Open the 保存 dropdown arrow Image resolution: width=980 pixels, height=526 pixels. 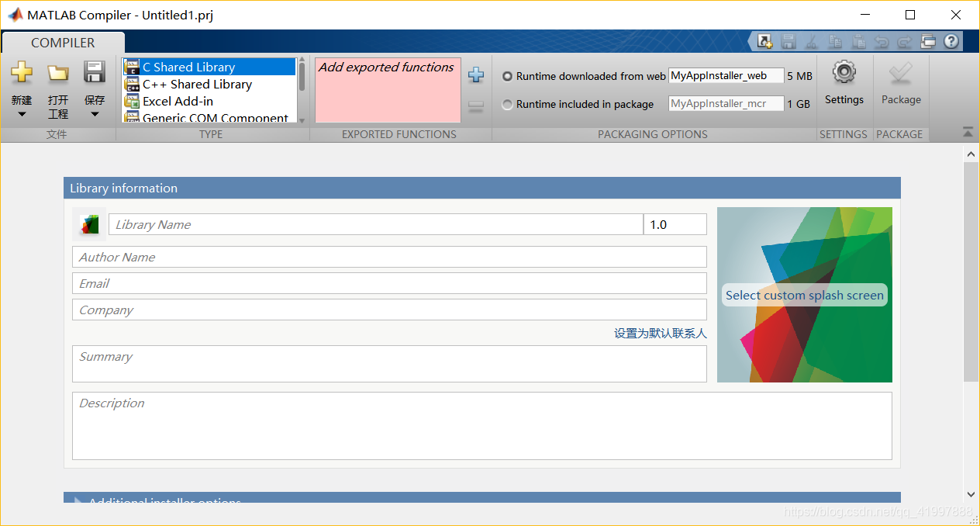pos(95,114)
